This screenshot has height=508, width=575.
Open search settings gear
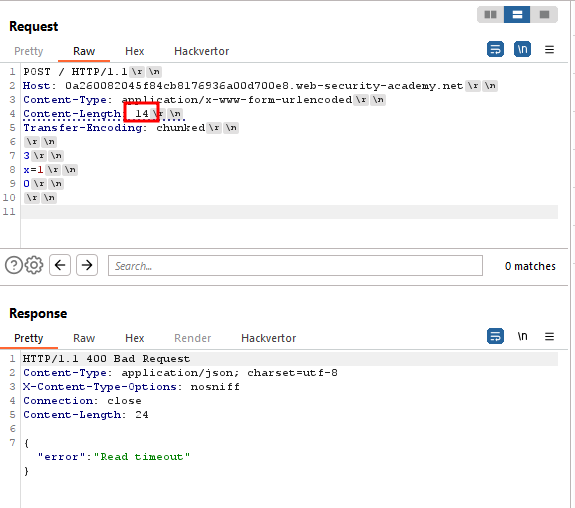pos(34,265)
